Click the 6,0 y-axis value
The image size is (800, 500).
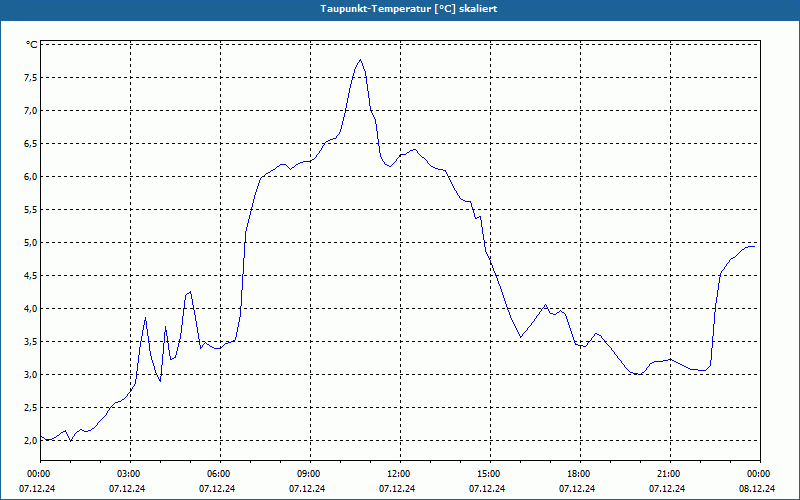[30, 177]
